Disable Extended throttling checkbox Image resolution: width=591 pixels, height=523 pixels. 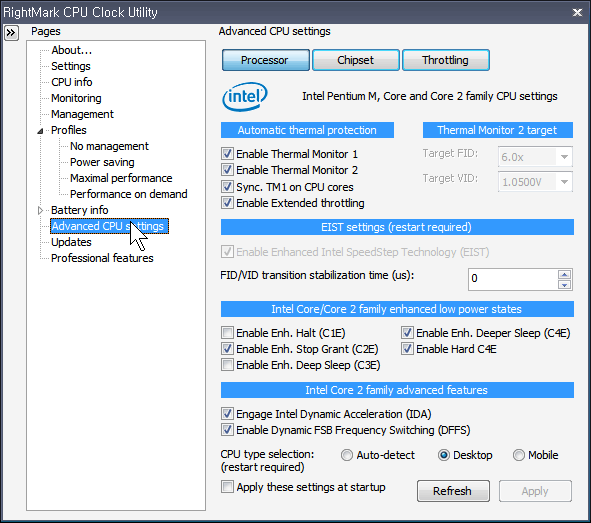click(x=227, y=203)
